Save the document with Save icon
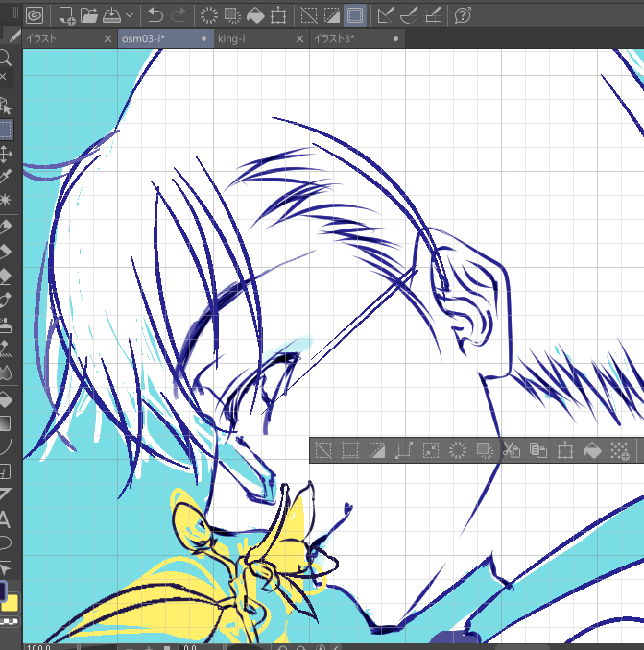Viewport: 644px width, 650px height. point(111,15)
